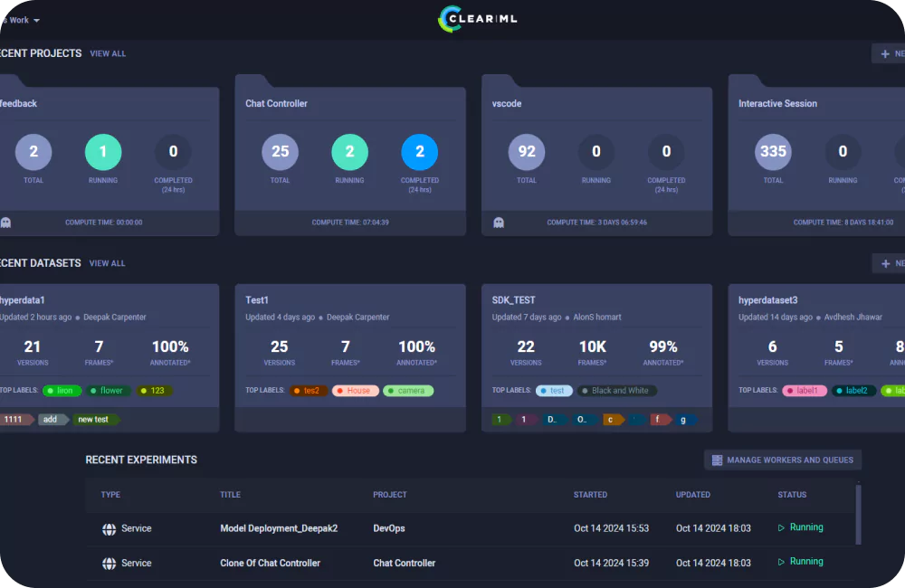Click the Manage Workers and Queues icon
Screen dimensions: 905x588
point(717,460)
